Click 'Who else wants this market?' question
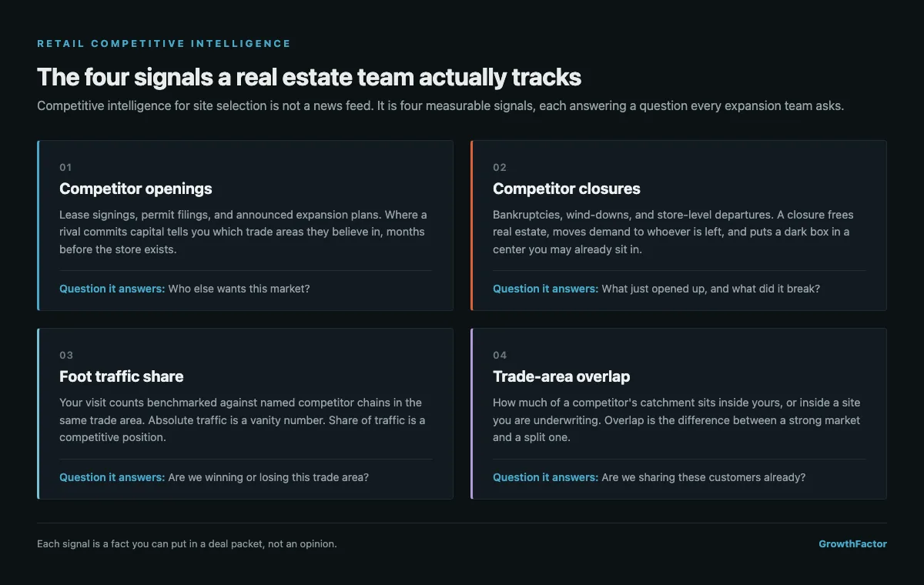 coord(239,289)
